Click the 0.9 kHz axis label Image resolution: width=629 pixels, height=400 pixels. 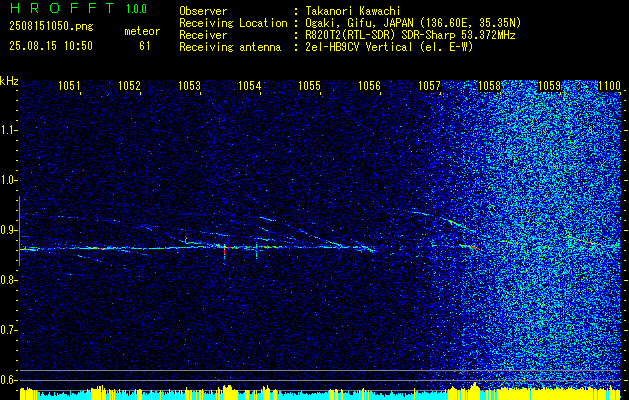coord(8,230)
